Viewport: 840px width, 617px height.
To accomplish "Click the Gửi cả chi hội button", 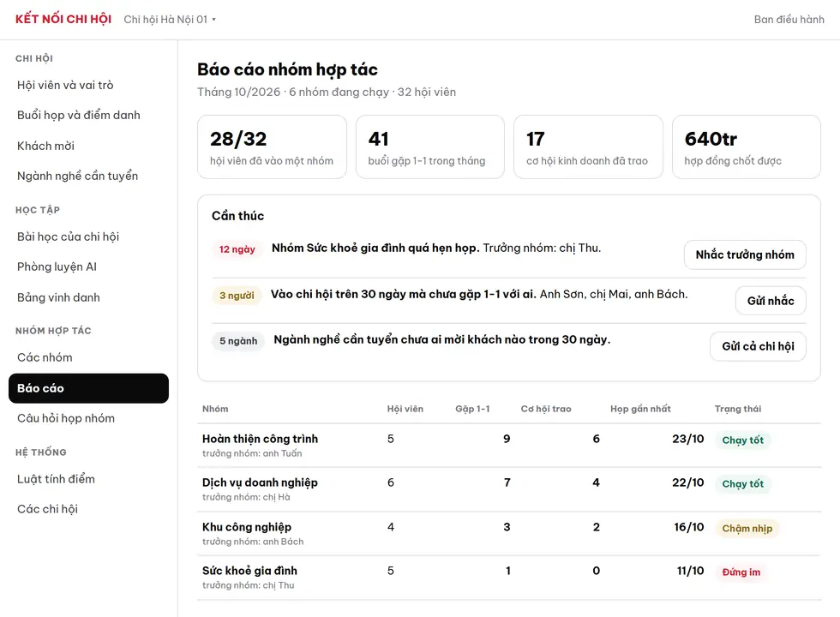I will click(x=758, y=346).
